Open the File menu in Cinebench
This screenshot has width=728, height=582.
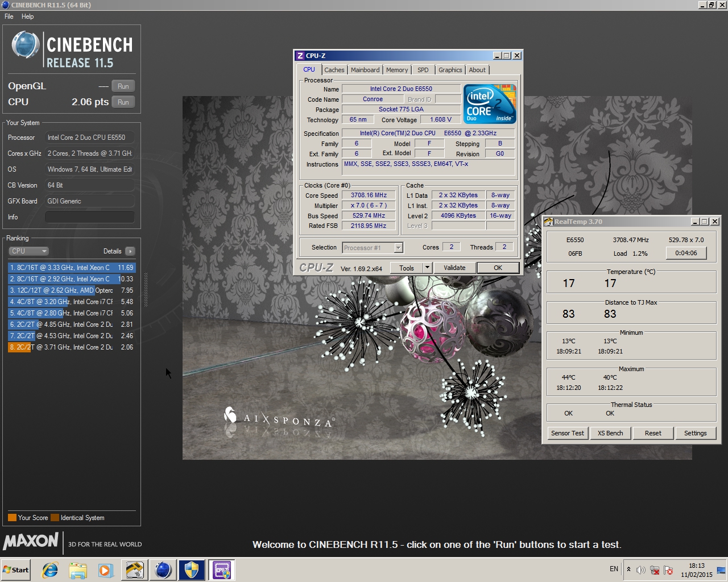9,16
